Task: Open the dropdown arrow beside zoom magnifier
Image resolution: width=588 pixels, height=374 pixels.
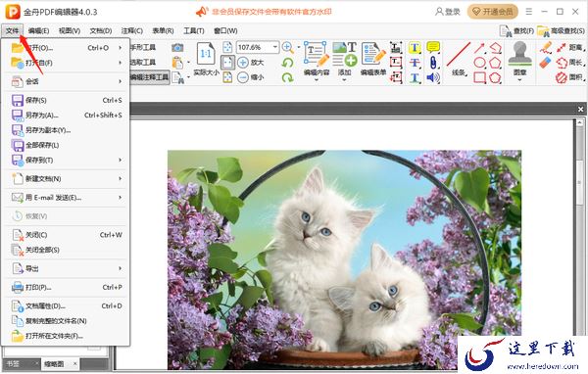Action: coord(299,47)
